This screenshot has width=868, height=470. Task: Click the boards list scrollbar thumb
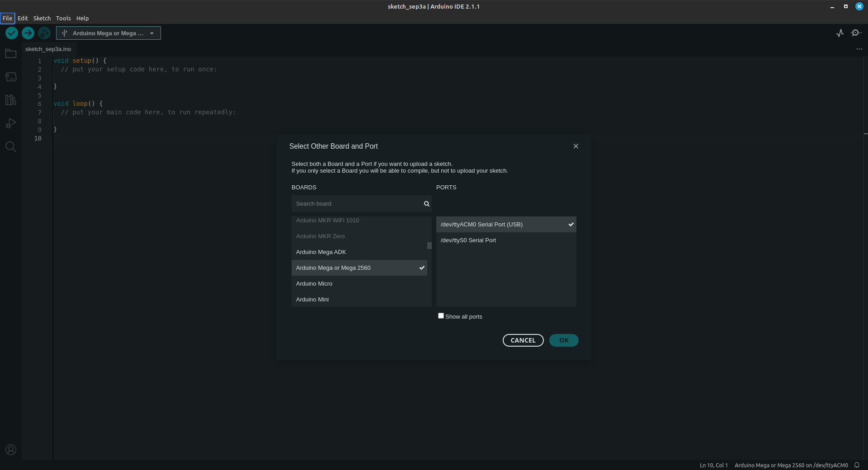(x=429, y=246)
